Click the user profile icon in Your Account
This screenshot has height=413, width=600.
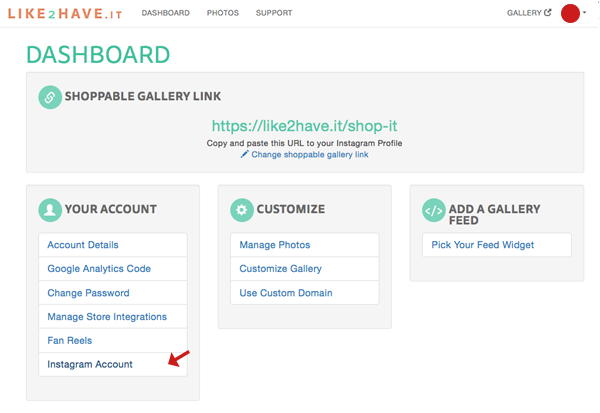(50, 209)
